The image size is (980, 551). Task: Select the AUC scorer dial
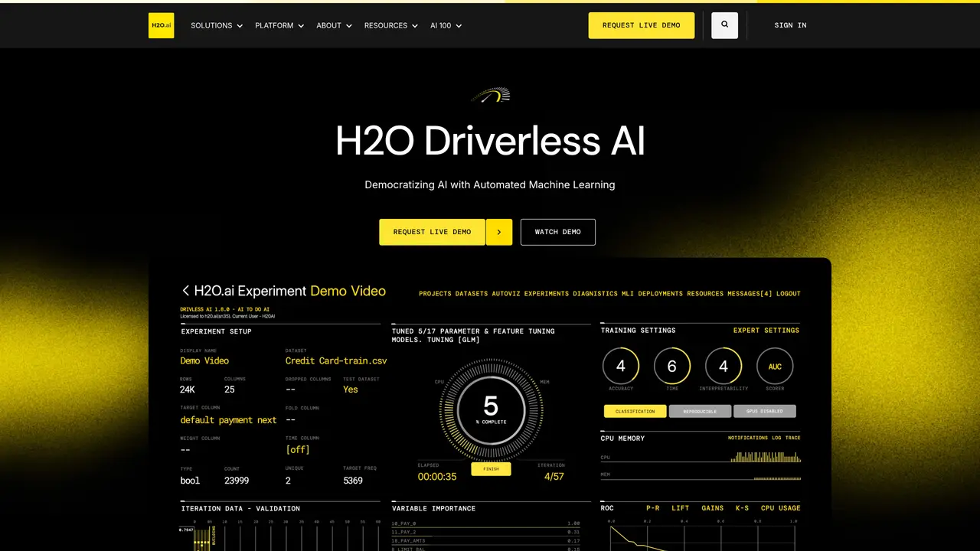pos(775,367)
